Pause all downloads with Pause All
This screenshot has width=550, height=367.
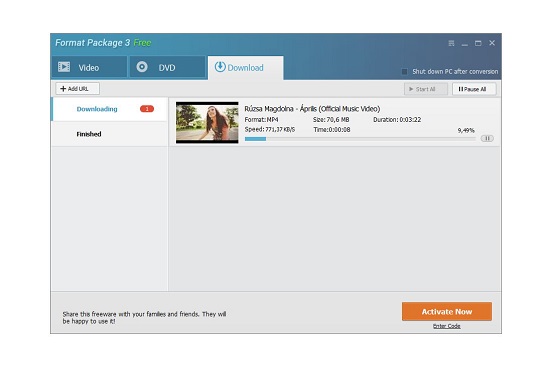(x=474, y=89)
